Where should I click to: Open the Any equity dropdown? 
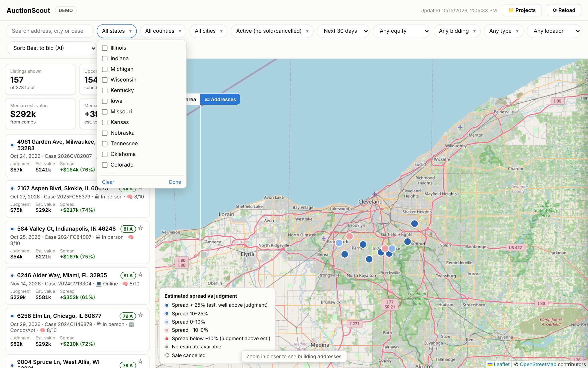coord(402,31)
